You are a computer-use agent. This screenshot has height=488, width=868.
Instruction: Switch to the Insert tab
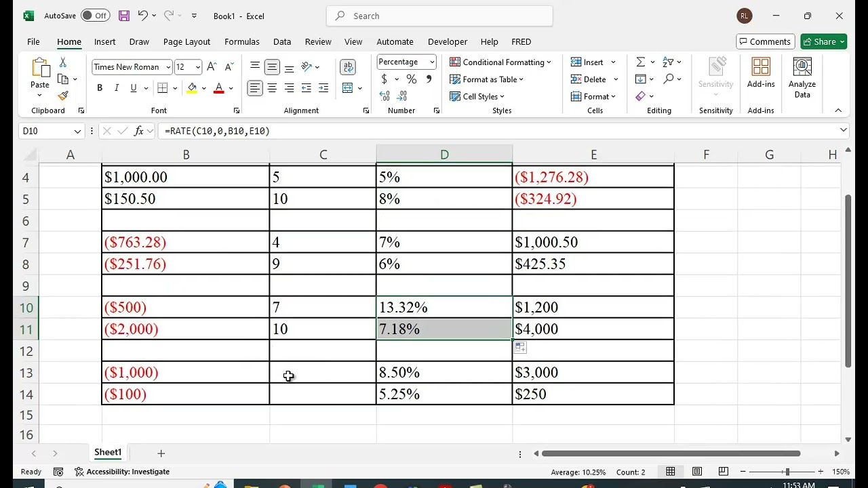[x=104, y=42]
